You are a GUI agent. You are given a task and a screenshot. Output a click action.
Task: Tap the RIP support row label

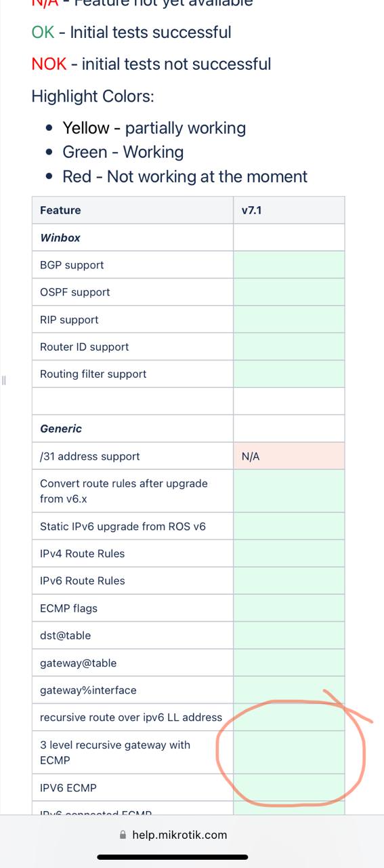point(69,319)
